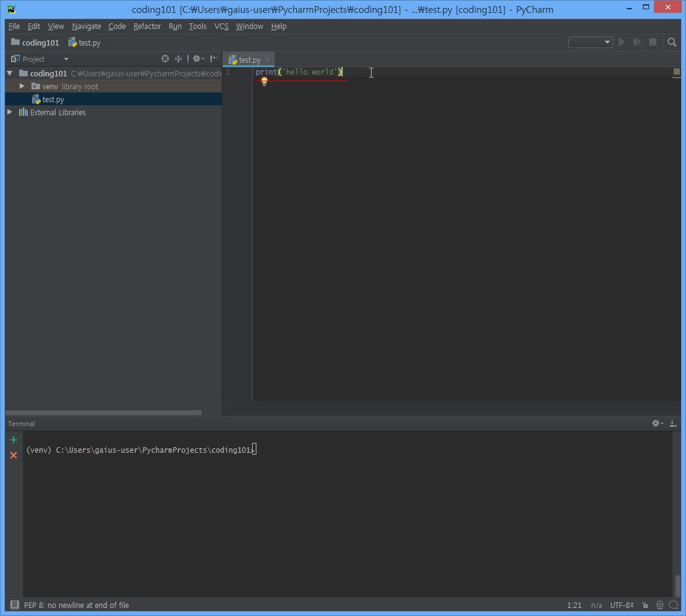This screenshot has height=616, width=686.
Task: Minimize the PyCharm window
Action: point(629,8)
